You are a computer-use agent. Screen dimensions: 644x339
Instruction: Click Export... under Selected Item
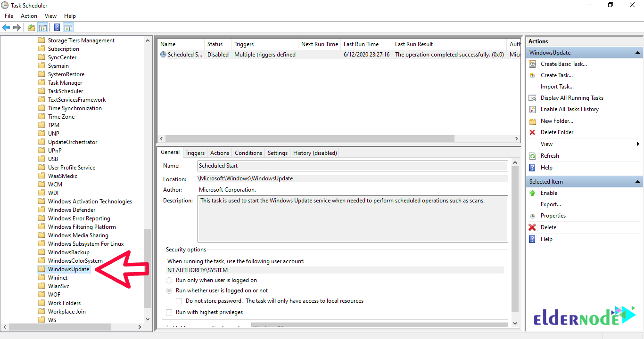click(551, 204)
